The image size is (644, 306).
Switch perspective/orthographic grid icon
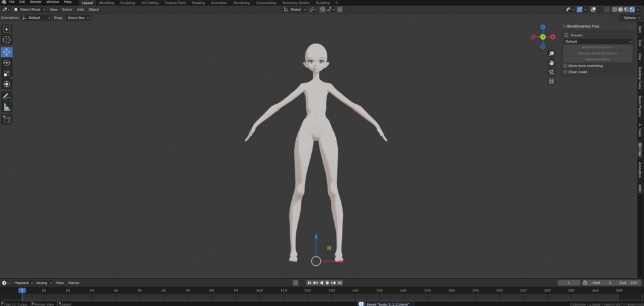[552, 81]
